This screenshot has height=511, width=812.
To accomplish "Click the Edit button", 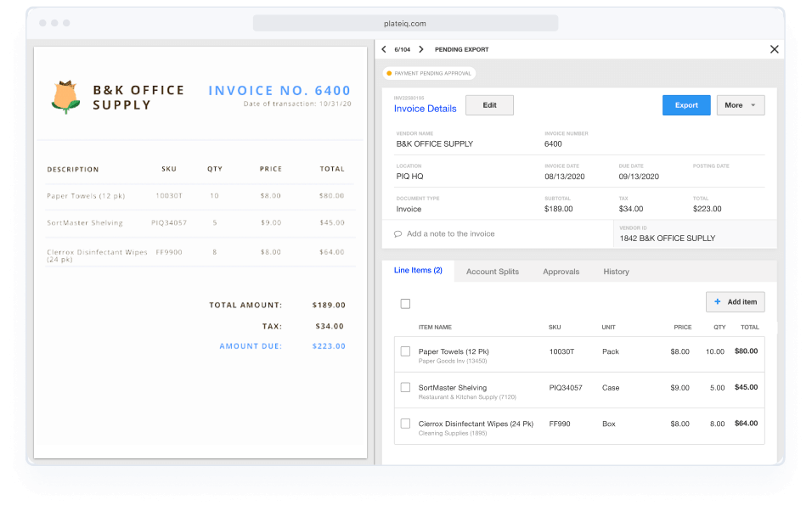I will coord(489,104).
